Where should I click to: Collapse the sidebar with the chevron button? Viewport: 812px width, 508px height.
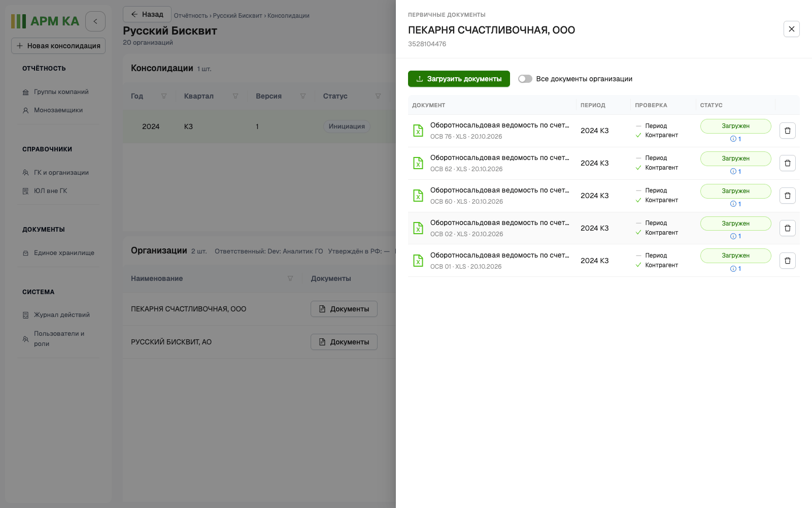tap(95, 21)
